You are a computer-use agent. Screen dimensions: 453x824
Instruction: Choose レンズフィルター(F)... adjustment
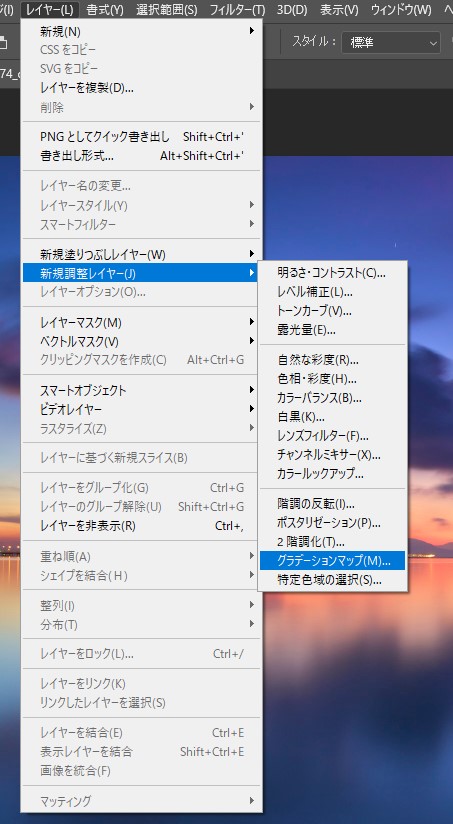(333, 436)
